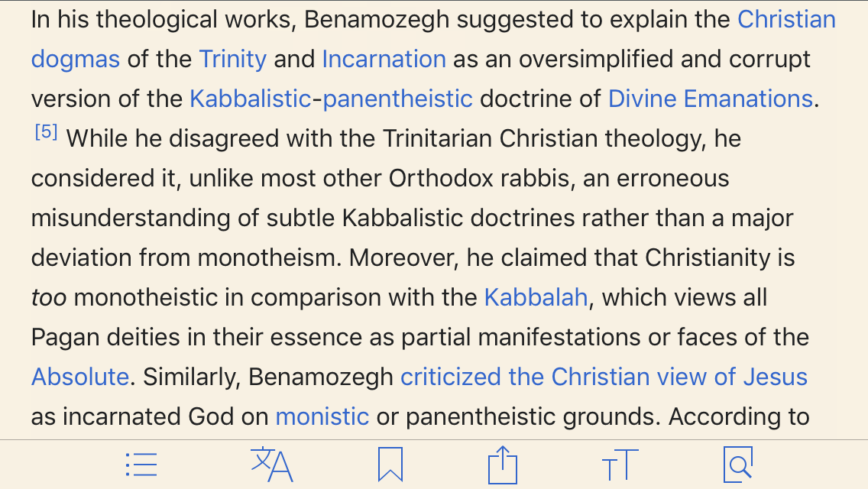Open the table of contents list icon

141,465
